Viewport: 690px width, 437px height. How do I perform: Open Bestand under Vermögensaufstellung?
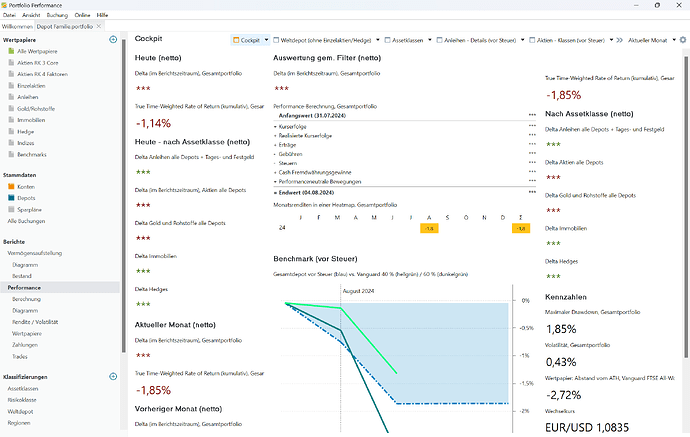[22, 276]
